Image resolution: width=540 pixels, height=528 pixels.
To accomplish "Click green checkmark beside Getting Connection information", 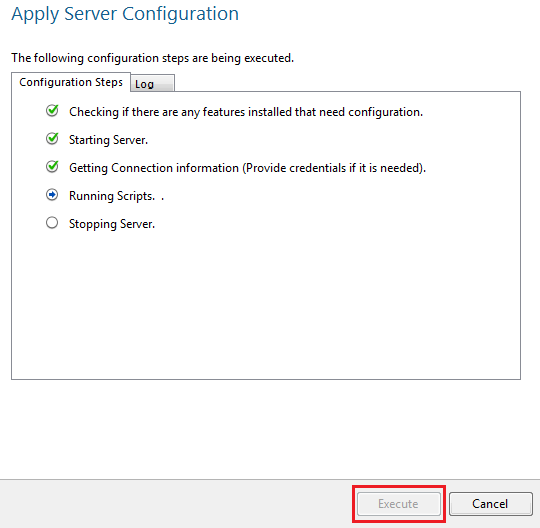I will [x=52, y=167].
